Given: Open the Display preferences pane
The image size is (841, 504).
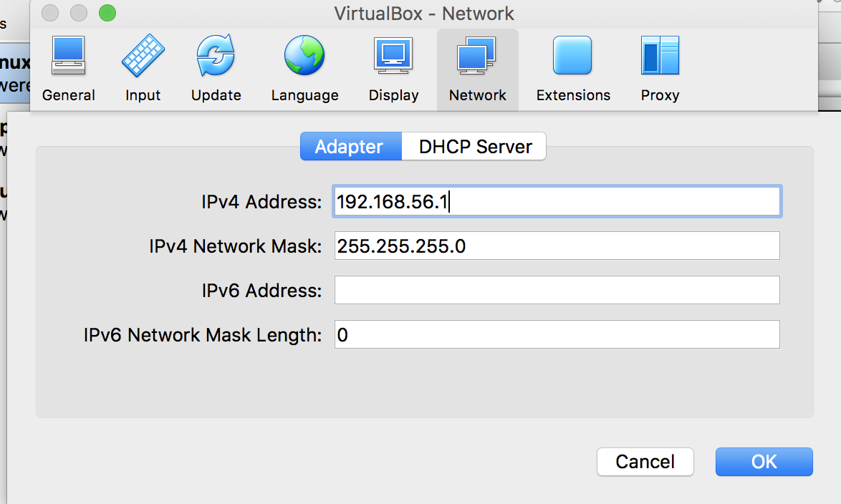Looking at the screenshot, I should pyautogui.click(x=393, y=69).
